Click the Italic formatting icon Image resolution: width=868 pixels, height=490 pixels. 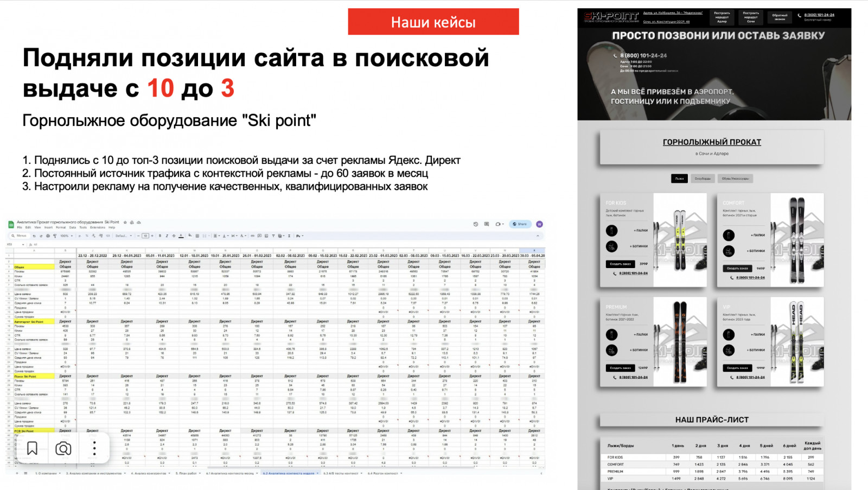click(167, 236)
